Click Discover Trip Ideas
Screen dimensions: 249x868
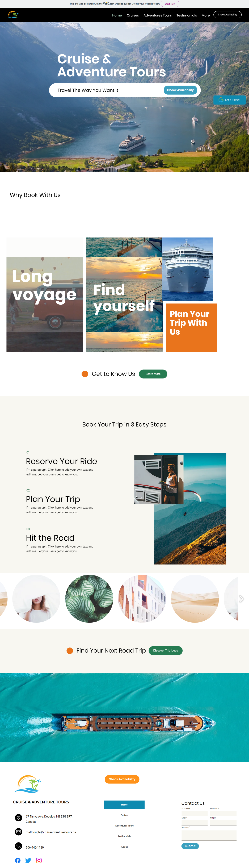tap(165, 650)
